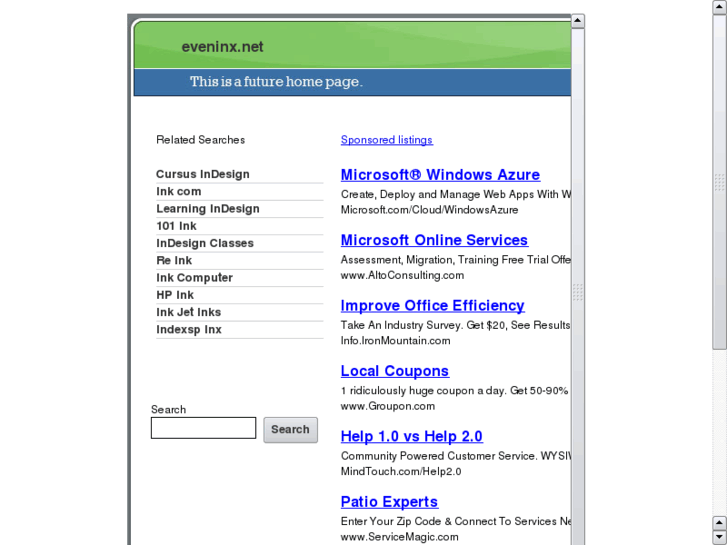The image size is (727, 545).
Task: Choose the Ink Jet Inks related search
Action: click(188, 312)
